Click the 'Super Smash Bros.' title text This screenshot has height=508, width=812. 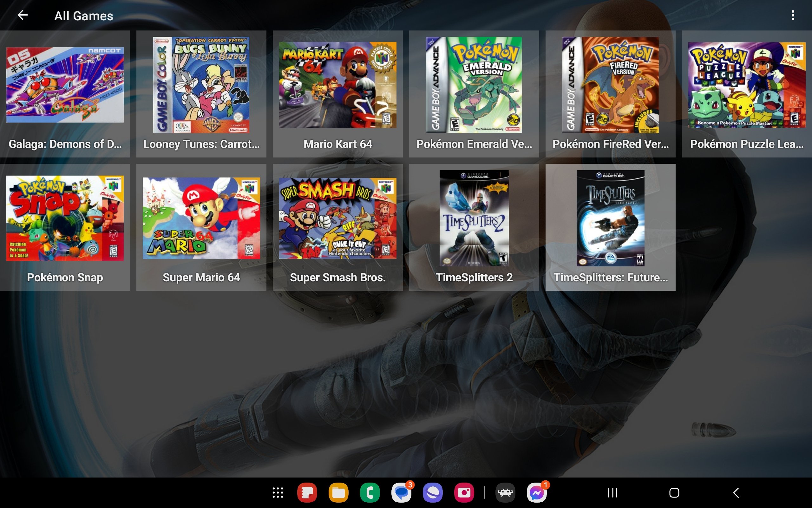point(337,277)
